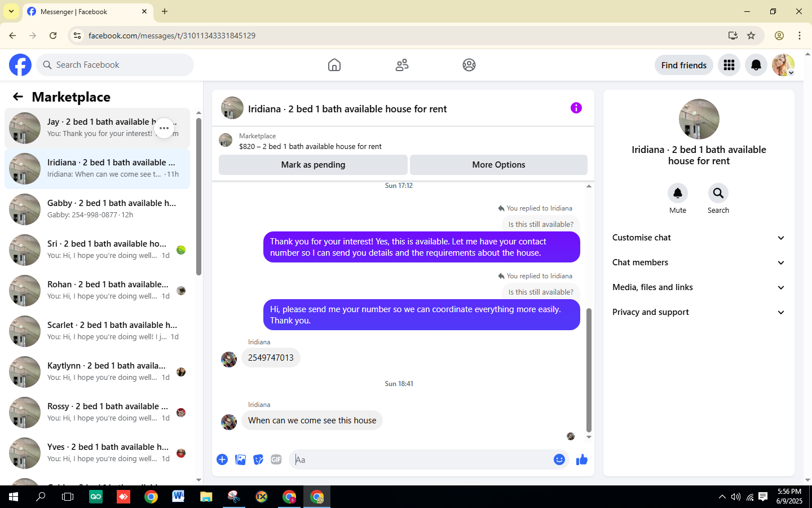Open taskbar volume control

(x=736, y=497)
